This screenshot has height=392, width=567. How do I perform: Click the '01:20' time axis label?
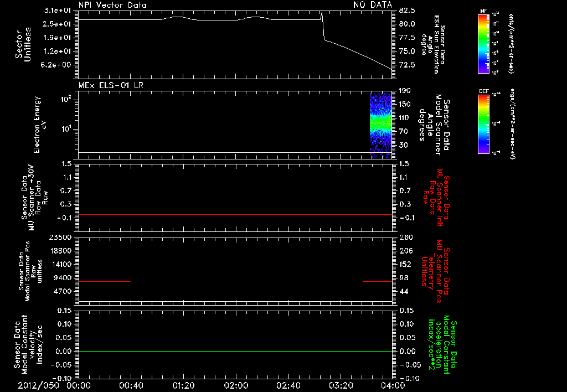(183, 385)
